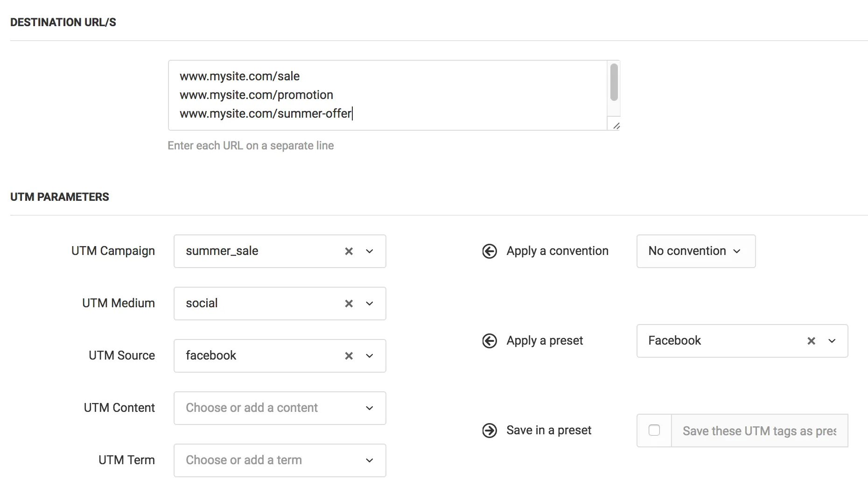The height and width of the screenshot is (495, 868).
Task: Remove the selected Facebook preset
Action: 811,341
